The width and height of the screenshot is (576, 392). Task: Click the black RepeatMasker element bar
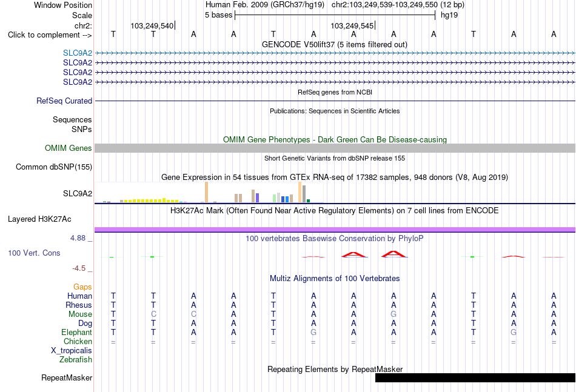click(475, 377)
